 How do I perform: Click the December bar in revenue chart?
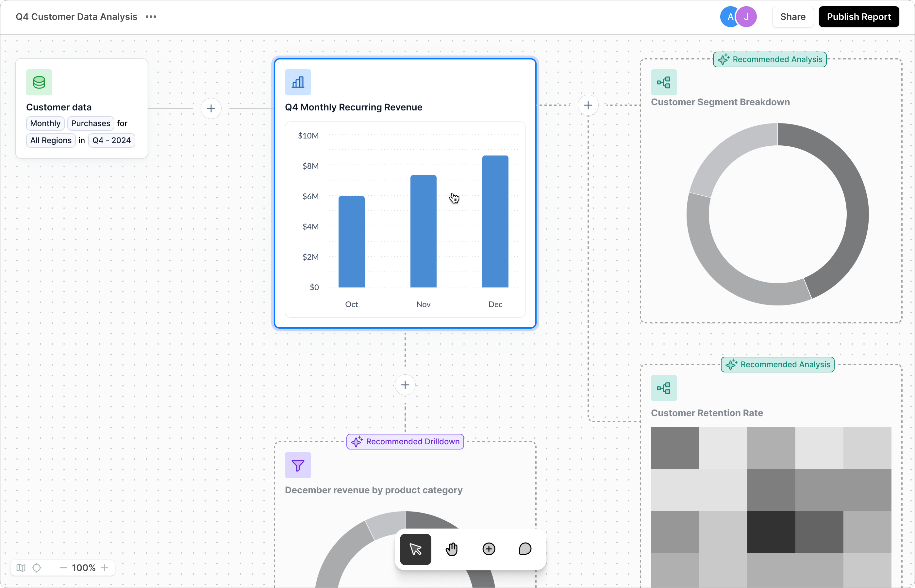coord(495,221)
